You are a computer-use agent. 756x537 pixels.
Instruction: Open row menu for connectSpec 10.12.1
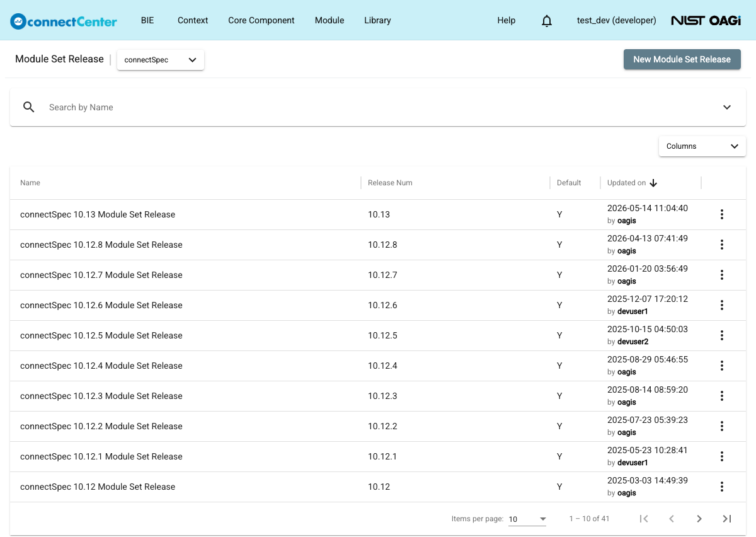722,456
